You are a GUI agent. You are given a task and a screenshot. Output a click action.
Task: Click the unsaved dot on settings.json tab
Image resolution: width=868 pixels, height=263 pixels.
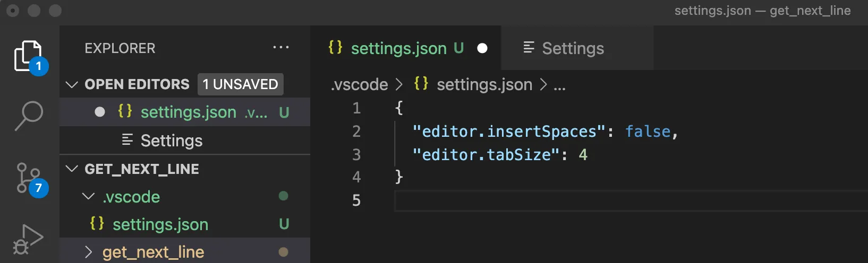[x=482, y=49]
